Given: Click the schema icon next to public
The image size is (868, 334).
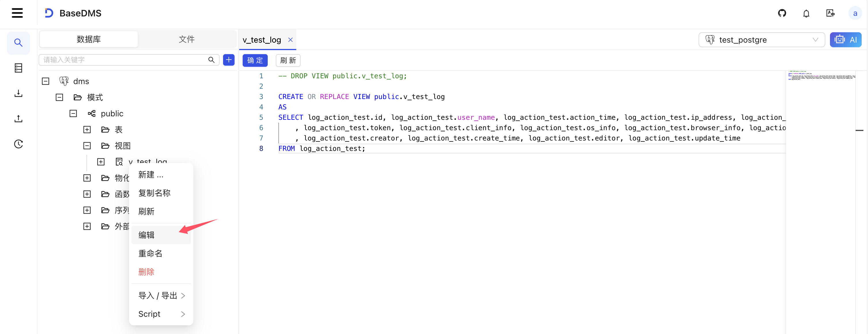Looking at the screenshot, I should 91,113.
